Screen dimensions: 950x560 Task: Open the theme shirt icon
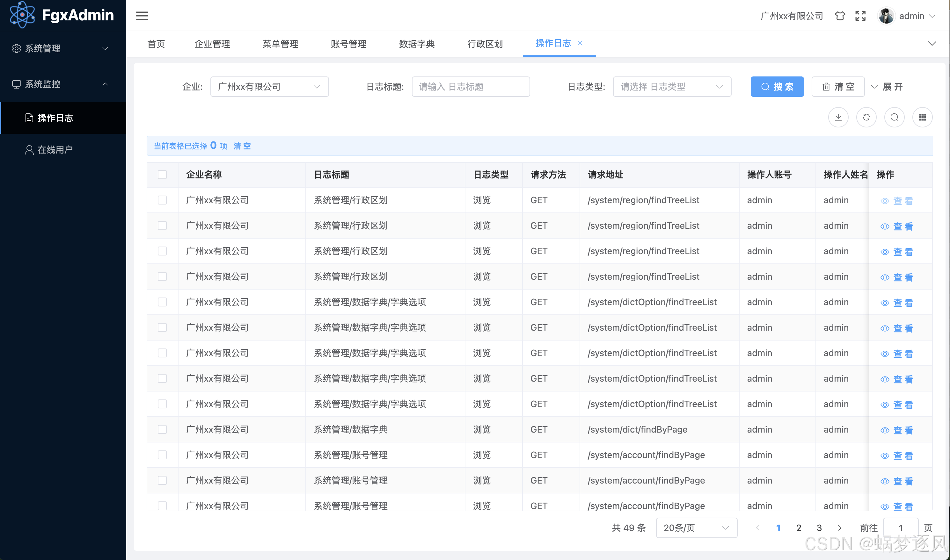pyautogui.click(x=839, y=16)
